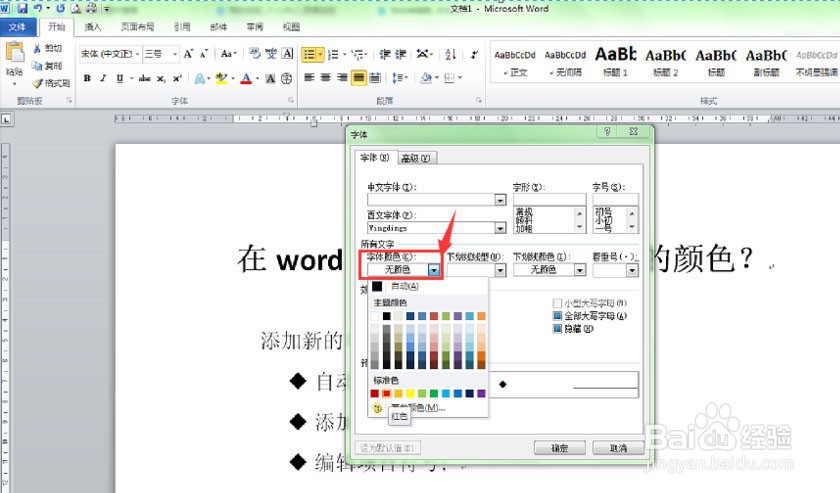Select 加粗 in the font style list

coord(524,229)
